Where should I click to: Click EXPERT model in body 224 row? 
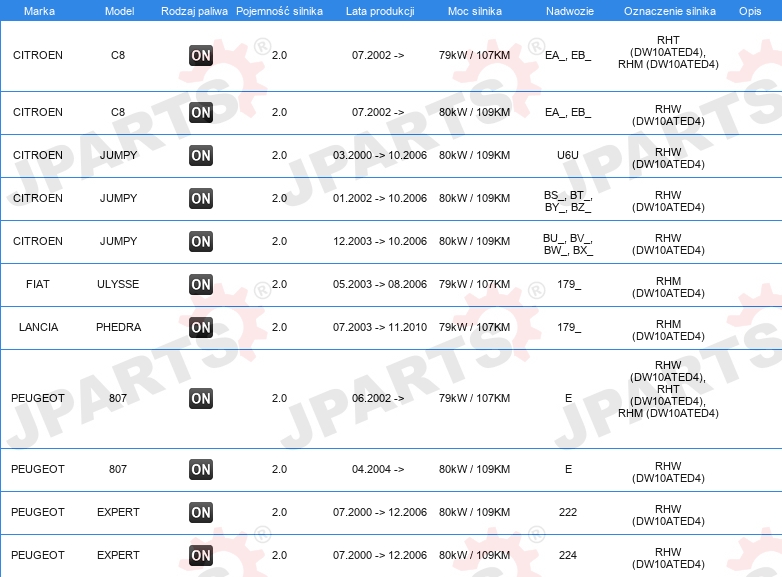tap(118, 555)
